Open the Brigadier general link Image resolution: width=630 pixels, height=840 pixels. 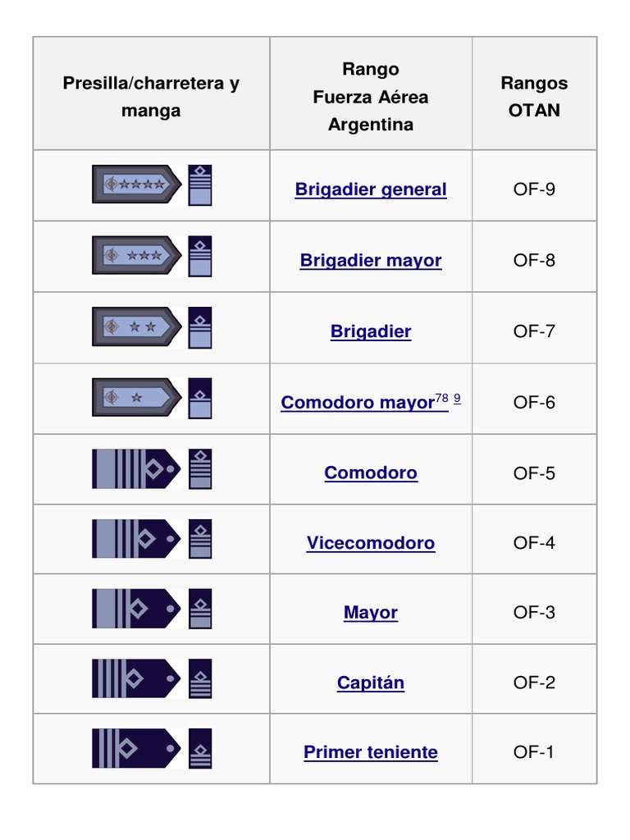[371, 189]
